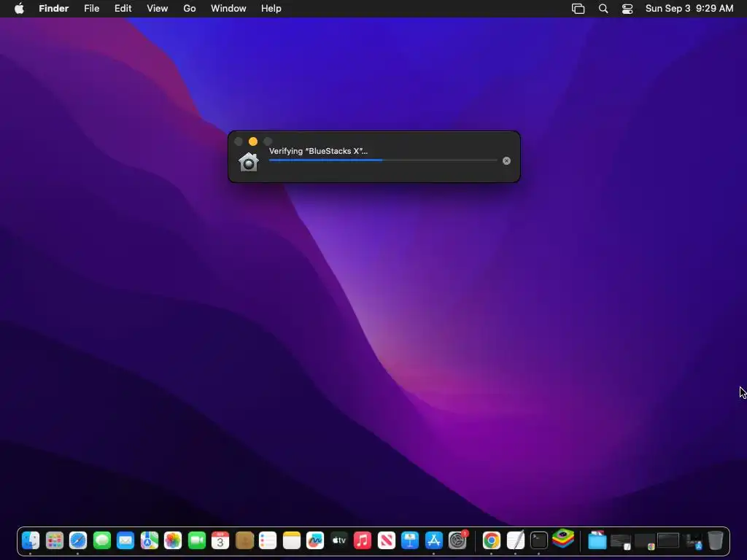747x560 pixels.
Task: Open Control Center
Action: (627, 9)
